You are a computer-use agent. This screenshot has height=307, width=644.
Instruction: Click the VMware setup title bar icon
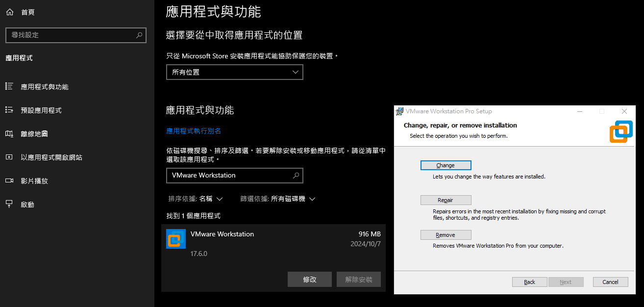click(400, 111)
